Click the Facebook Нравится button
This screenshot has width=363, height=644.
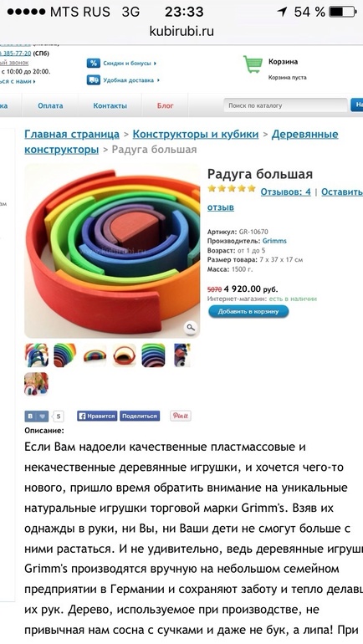pyautogui.click(x=97, y=416)
